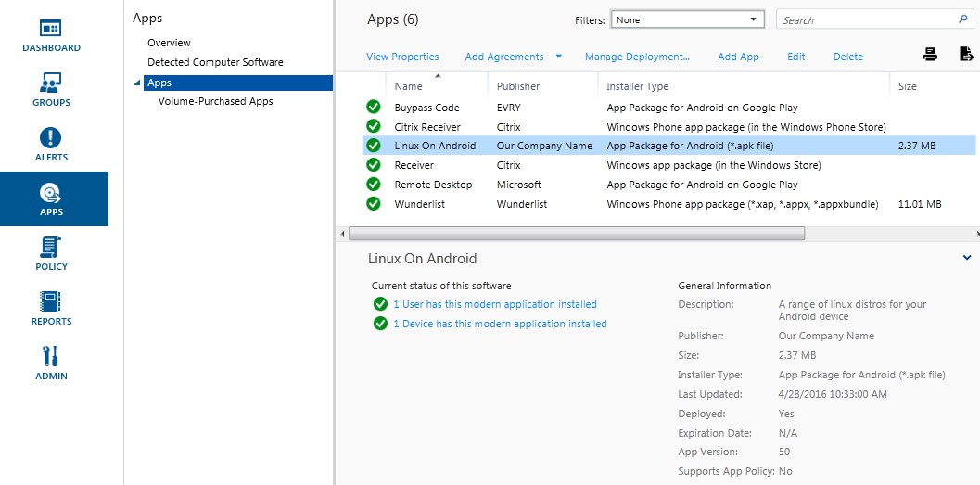Click View Properties link
This screenshot has height=485, width=980.
402,57
